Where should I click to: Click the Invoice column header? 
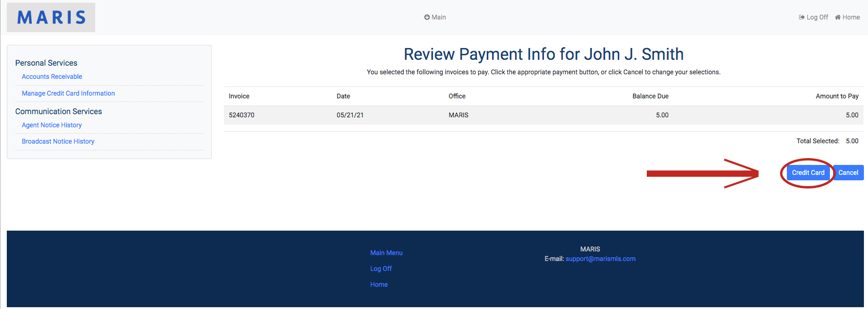pos(239,96)
